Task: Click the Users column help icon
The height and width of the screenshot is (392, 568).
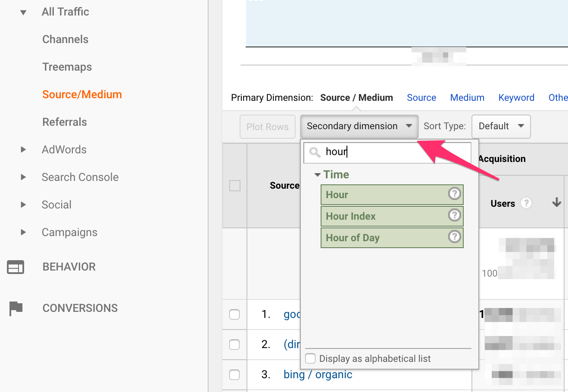Action: coord(526,203)
